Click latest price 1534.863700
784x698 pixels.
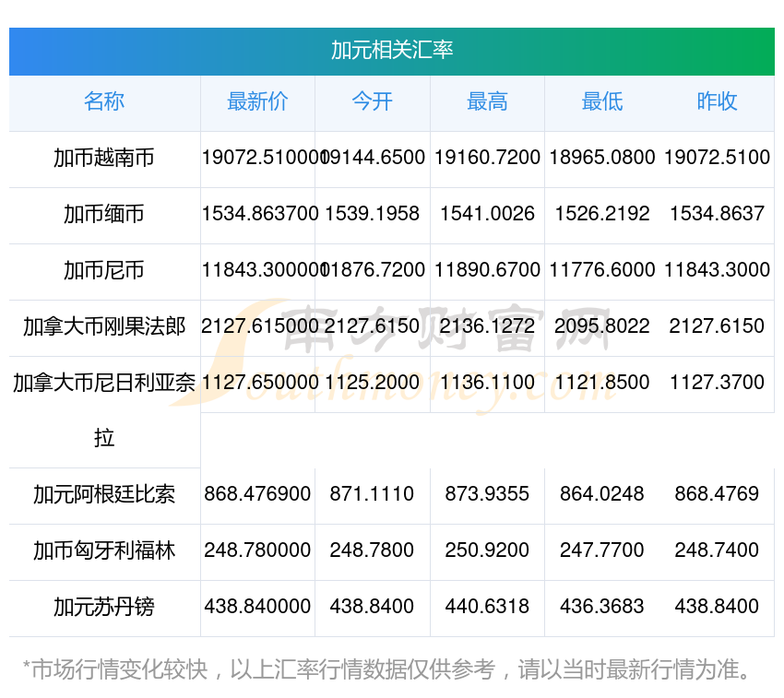click(260, 214)
